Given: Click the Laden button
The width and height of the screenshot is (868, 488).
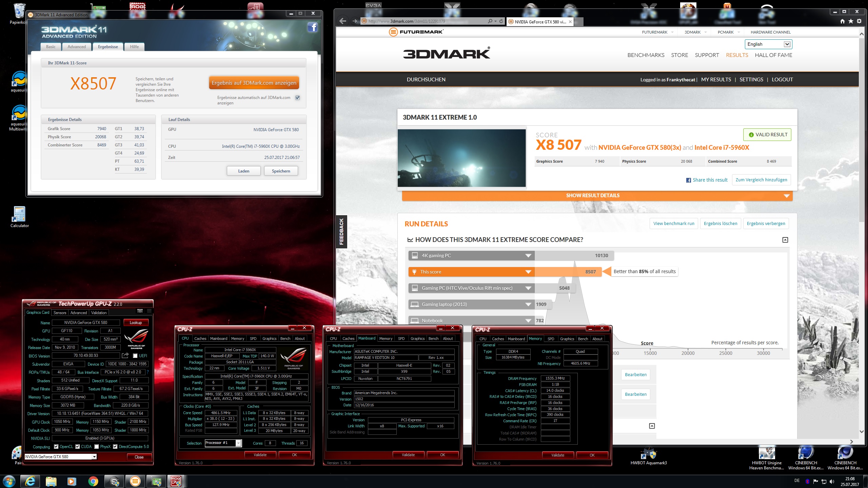Looking at the screenshot, I should (243, 171).
